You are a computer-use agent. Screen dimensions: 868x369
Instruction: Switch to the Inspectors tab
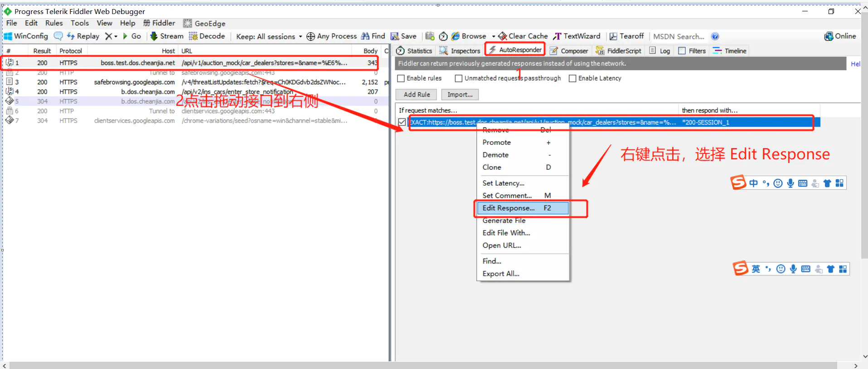[460, 51]
